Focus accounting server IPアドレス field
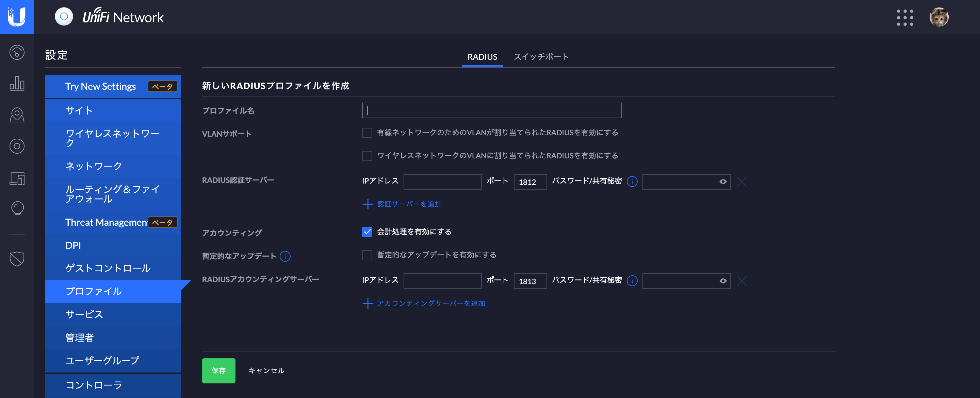This screenshot has height=398, width=980. point(442,281)
